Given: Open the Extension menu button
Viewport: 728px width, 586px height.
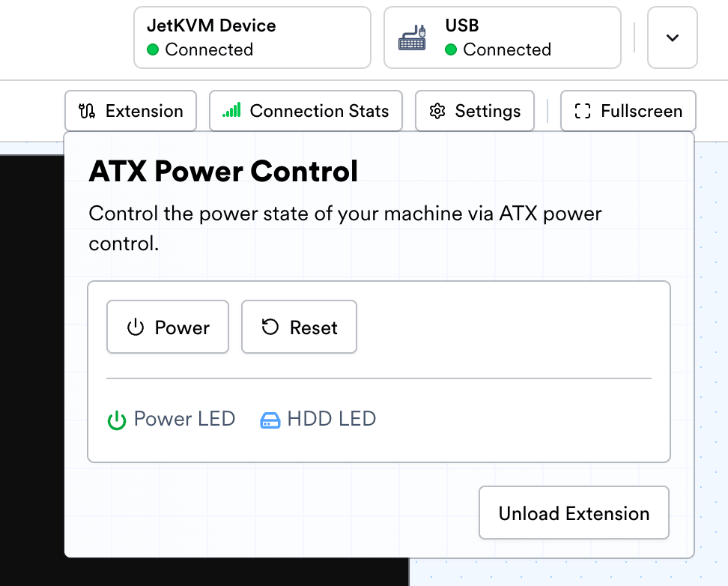Looking at the screenshot, I should coord(130,111).
